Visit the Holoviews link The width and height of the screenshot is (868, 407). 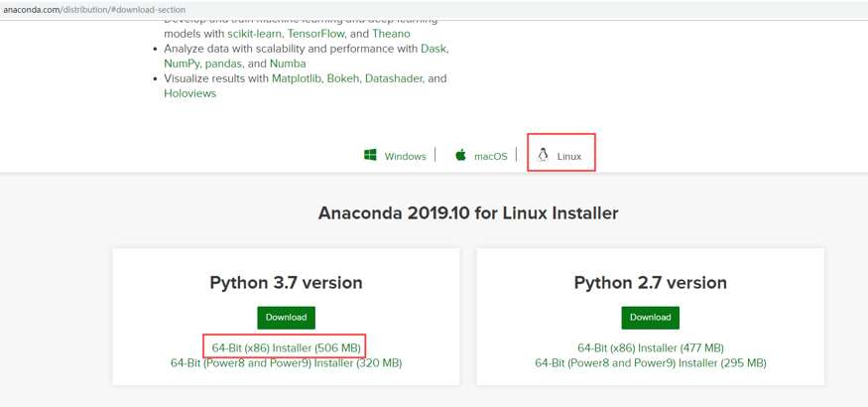point(189,93)
